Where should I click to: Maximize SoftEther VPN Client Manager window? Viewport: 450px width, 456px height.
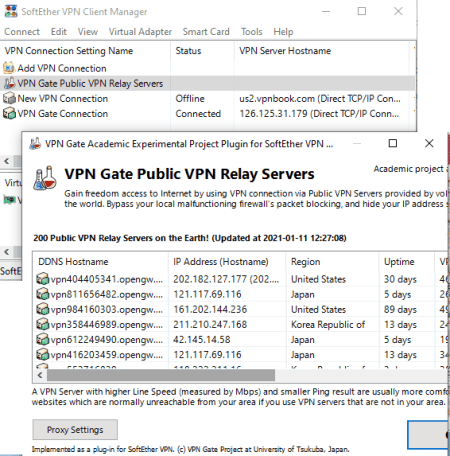pyautogui.click(x=362, y=11)
